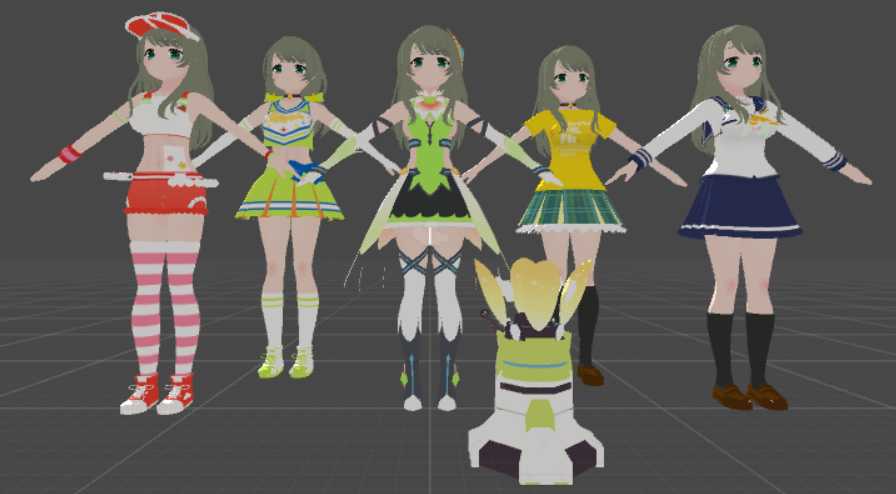896x494 pixels.
Task: Click the yellow petals atop the robot prop
Action: tap(534, 292)
